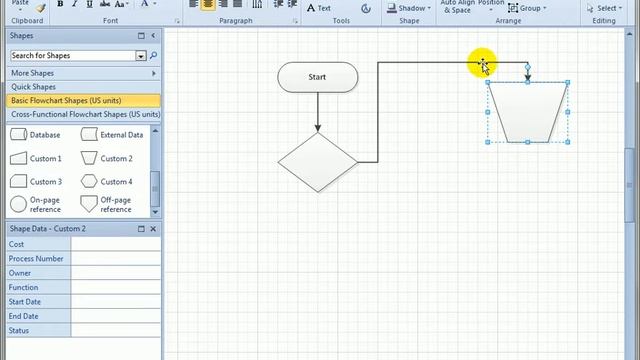Click the font color A icon

pos(144,4)
